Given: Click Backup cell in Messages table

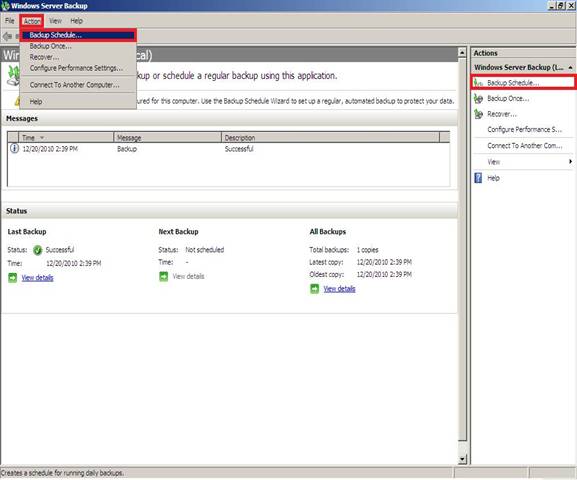Looking at the screenshot, I should point(127,149).
